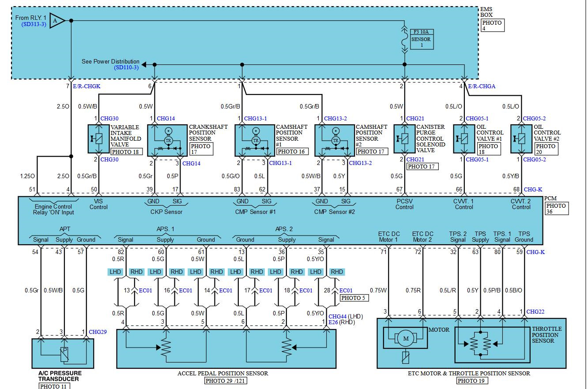Open PHOTO 36 for the PCM
Image resolution: width=588 pixels, height=389 pixels.
tap(556, 209)
